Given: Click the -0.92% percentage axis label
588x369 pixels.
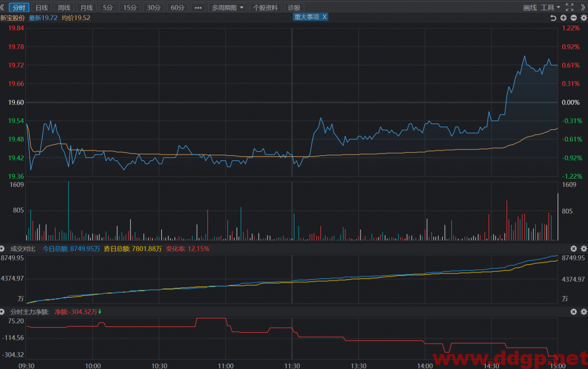Looking at the screenshot, I should click(572, 157).
